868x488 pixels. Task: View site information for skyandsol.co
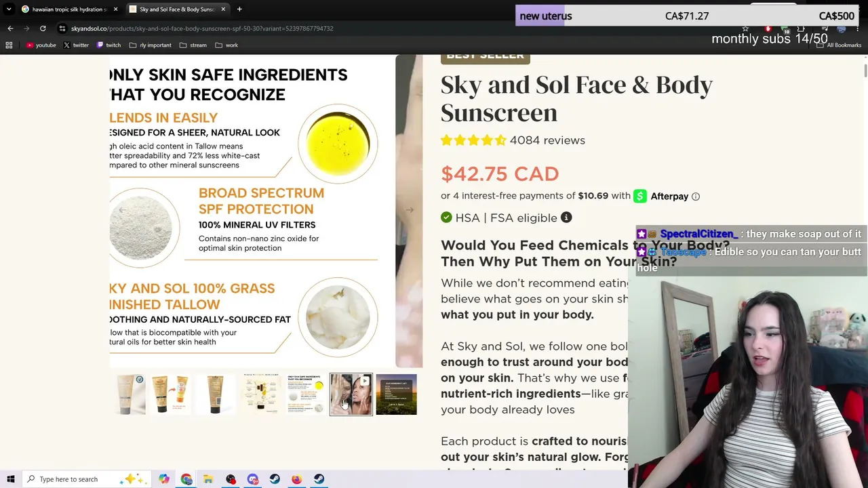[62, 28]
